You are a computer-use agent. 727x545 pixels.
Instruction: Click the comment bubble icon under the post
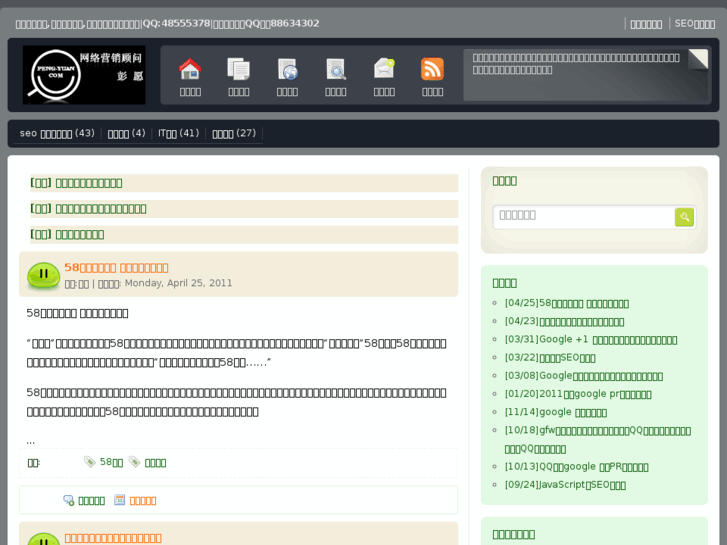(x=69, y=500)
